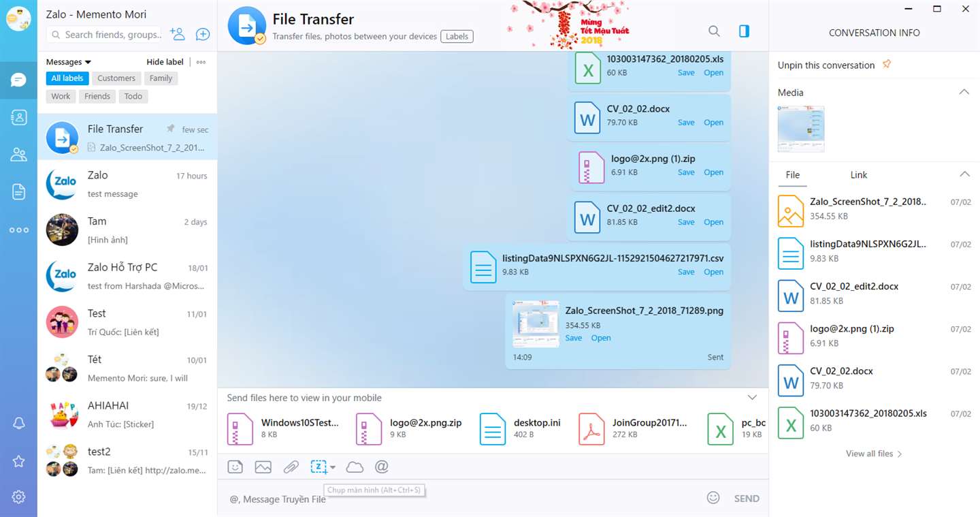Viewport: 980px width, 517px height.
Task: Open the notes document icon in sidebar
Action: pyautogui.click(x=18, y=192)
